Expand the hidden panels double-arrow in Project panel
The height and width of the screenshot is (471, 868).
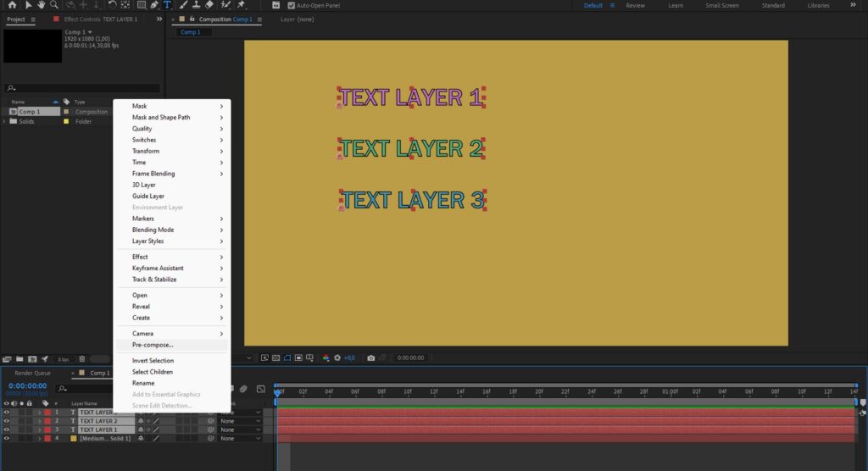(159, 19)
